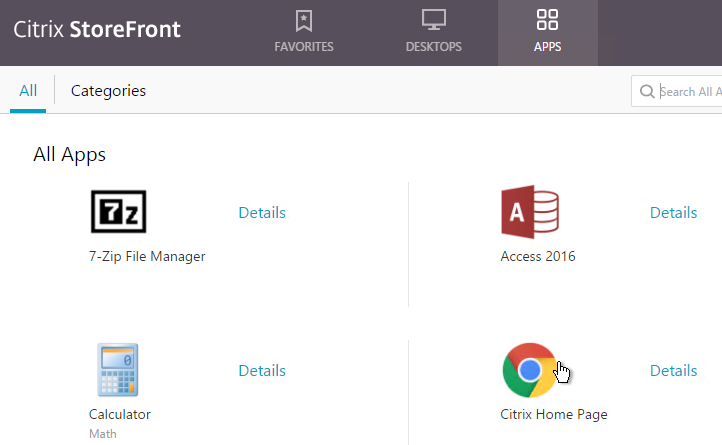Select the APPS tab label

coord(547,47)
